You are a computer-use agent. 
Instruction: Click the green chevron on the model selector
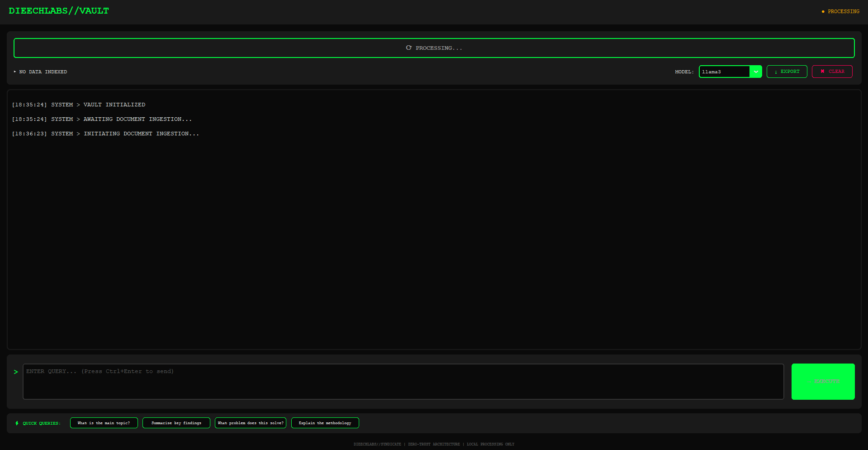point(756,72)
